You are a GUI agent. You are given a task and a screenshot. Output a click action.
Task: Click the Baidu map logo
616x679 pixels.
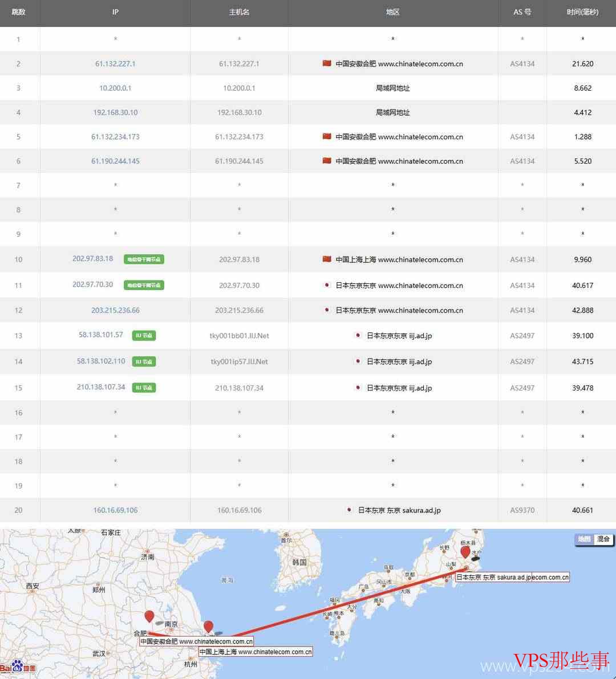[18, 667]
